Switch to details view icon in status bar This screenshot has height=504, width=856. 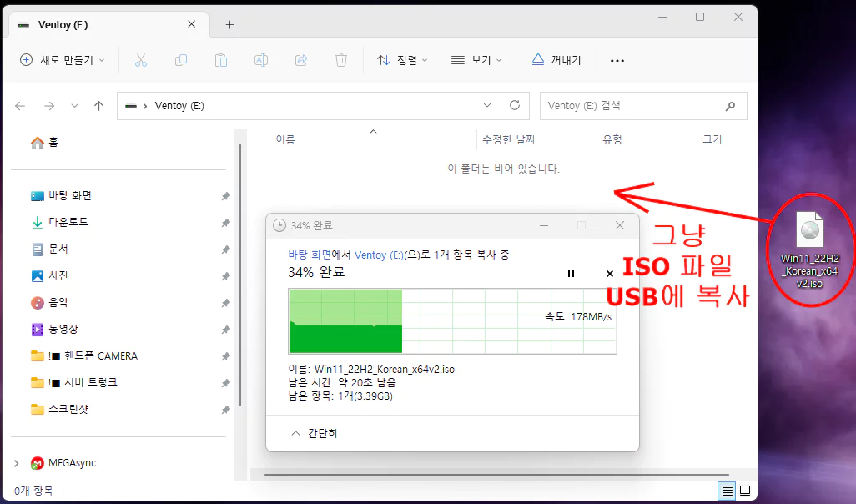pos(728,491)
